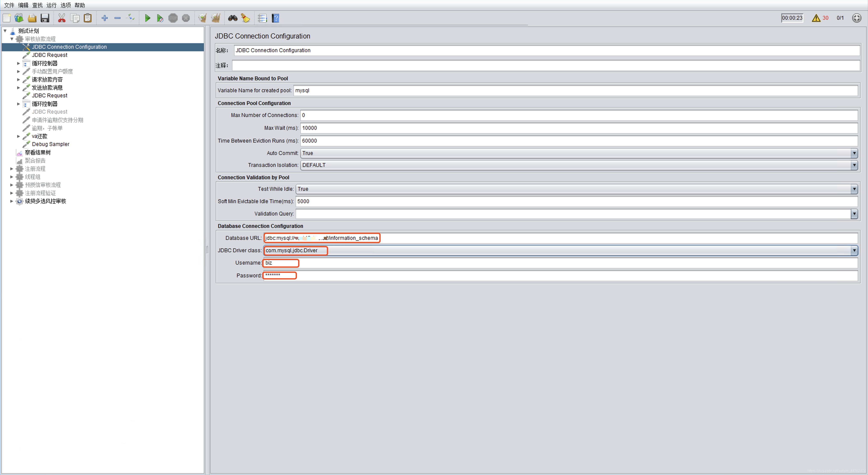The width and height of the screenshot is (868, 475).
Task: Click the Open file folder icon
Action: click(32, 18)
